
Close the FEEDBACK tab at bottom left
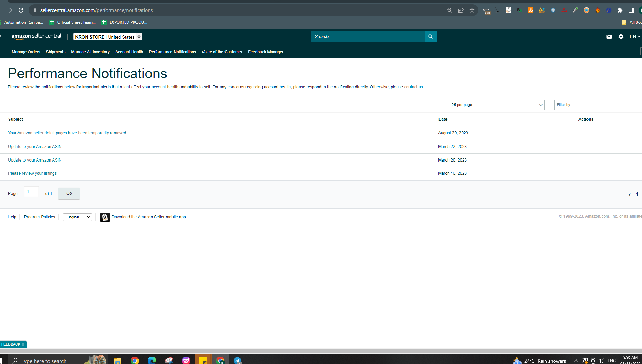tap(23, 344)
